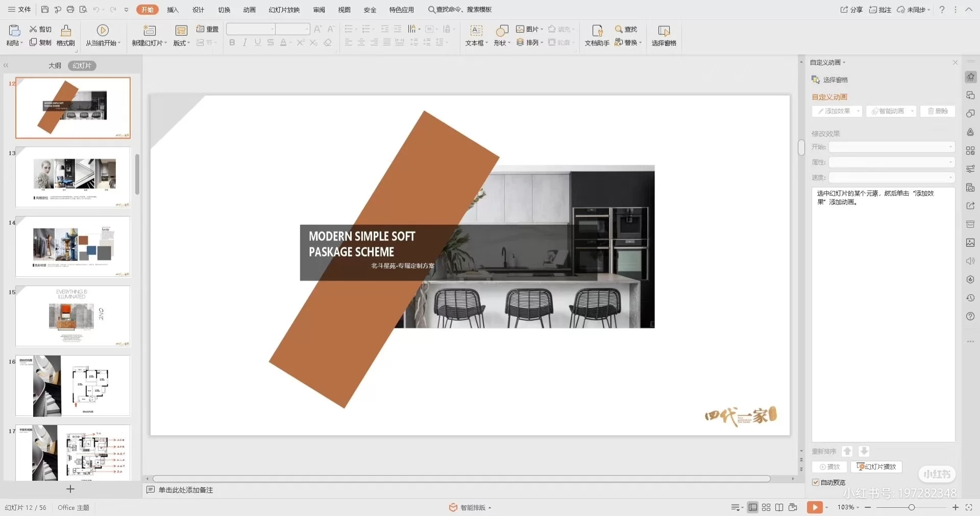Click slideshow play (幻灯片播放) button in pane
The width and height of the screenshot is (980, 516).
[876, 467]
